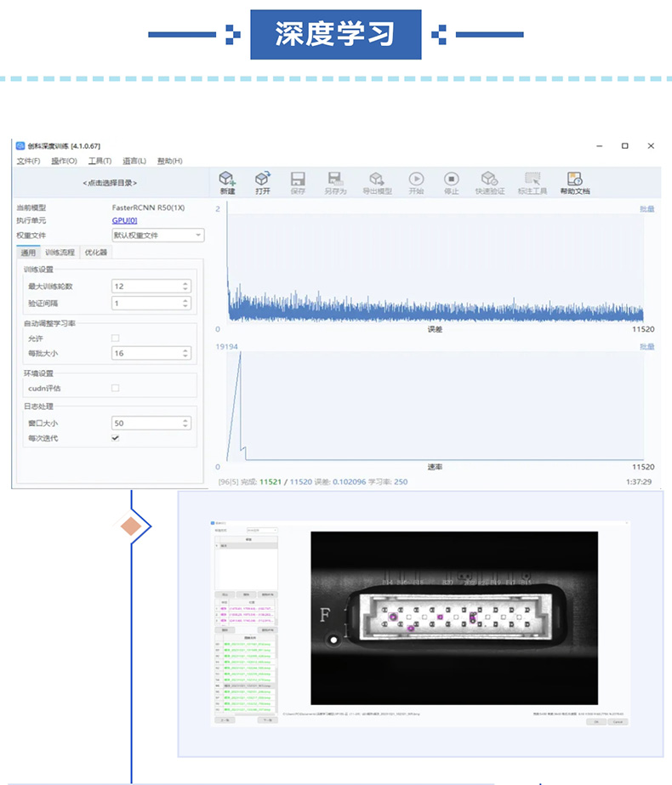672x785 pixels.
Task: Click the 窗口大小 input field
Action: pos(151,423)
